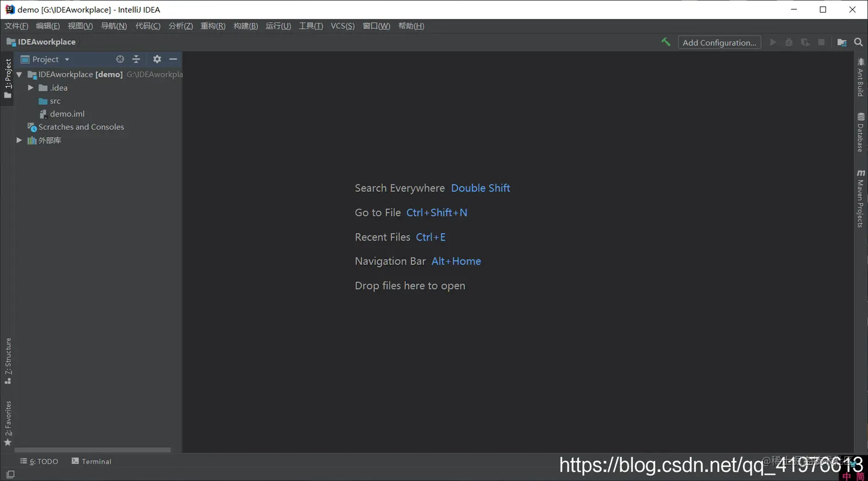The image size is (868, 481).
Task: Open the 文件(F) menu
Action: 16,26
